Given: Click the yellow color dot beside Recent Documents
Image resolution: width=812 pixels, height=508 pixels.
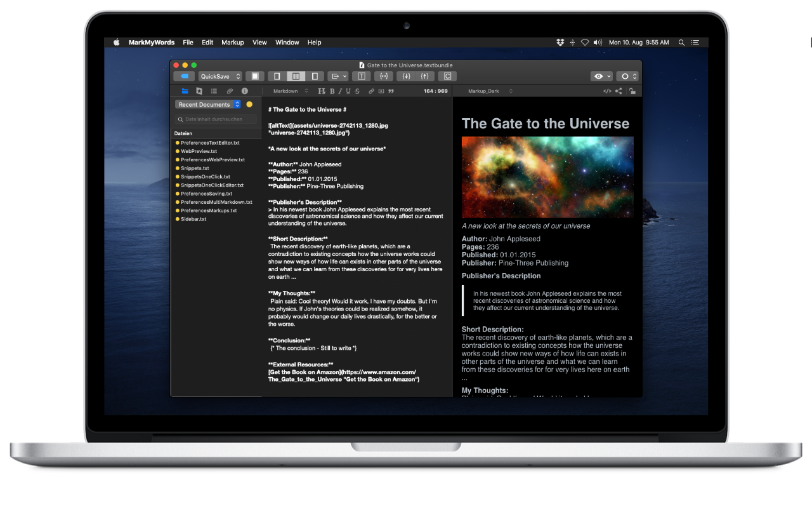Looking at the screenshot, I should point(249,104).
